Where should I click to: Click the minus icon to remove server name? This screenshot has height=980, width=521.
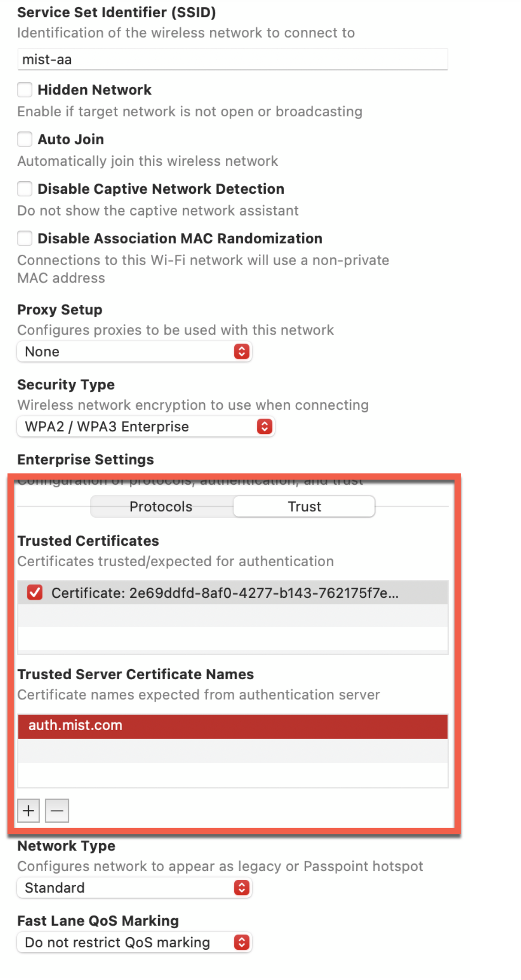point(57,810)
